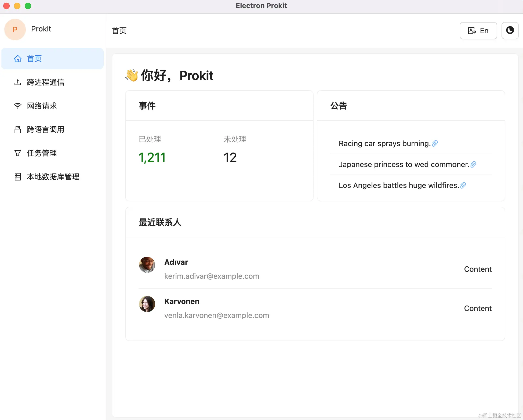This screenshot has width=523, height=420.
Task: Open attachment icon after Japanese princess news
Action: click(x=473, y=164)
